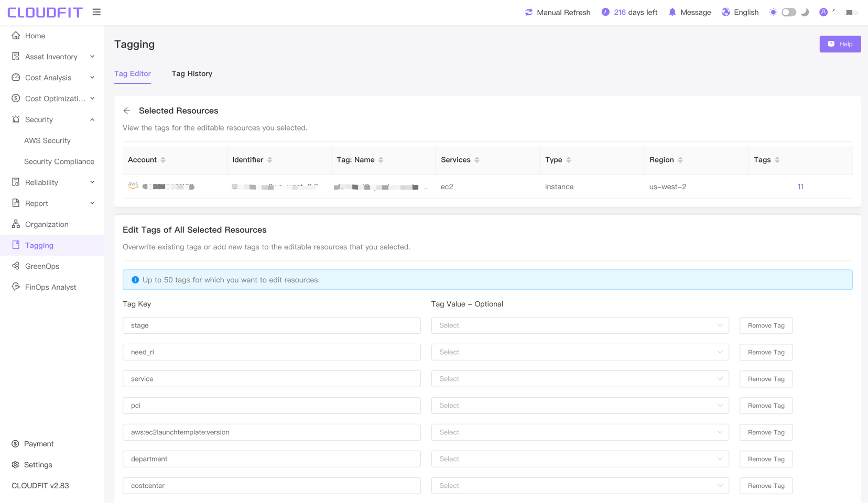
Task: Click the CLOUDFIT logo
Action: 45,12
